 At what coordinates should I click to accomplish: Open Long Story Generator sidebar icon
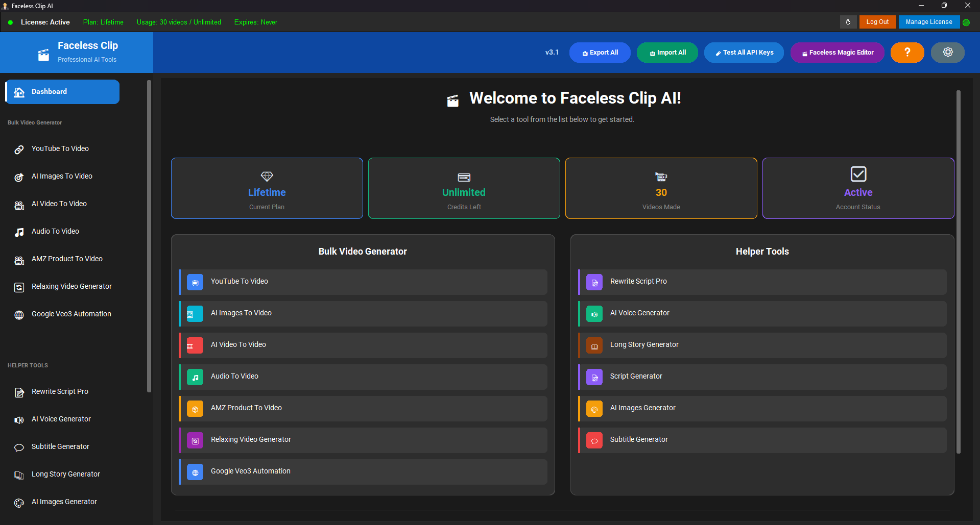coord(19,475)
